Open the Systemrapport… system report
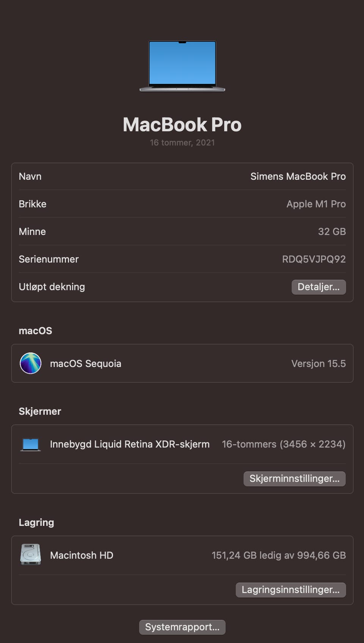This screenshot has width=364, height=643. click(x=182, y=627)
